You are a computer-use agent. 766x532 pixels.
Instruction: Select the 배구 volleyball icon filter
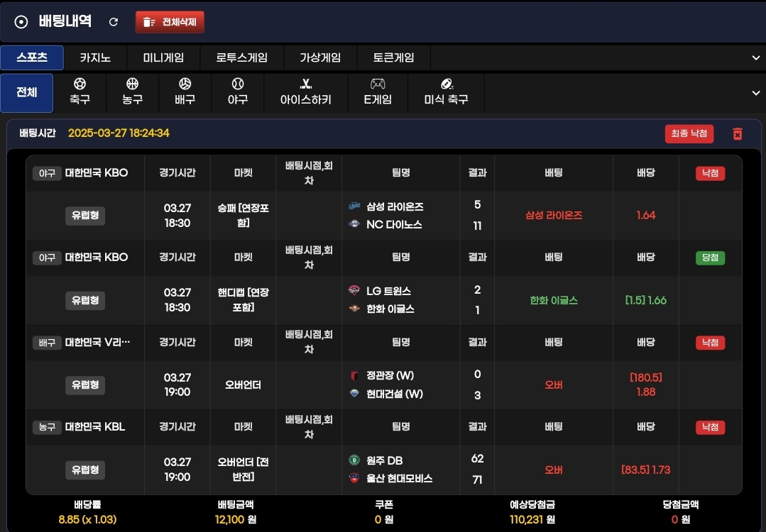click(x=185, y=92)
